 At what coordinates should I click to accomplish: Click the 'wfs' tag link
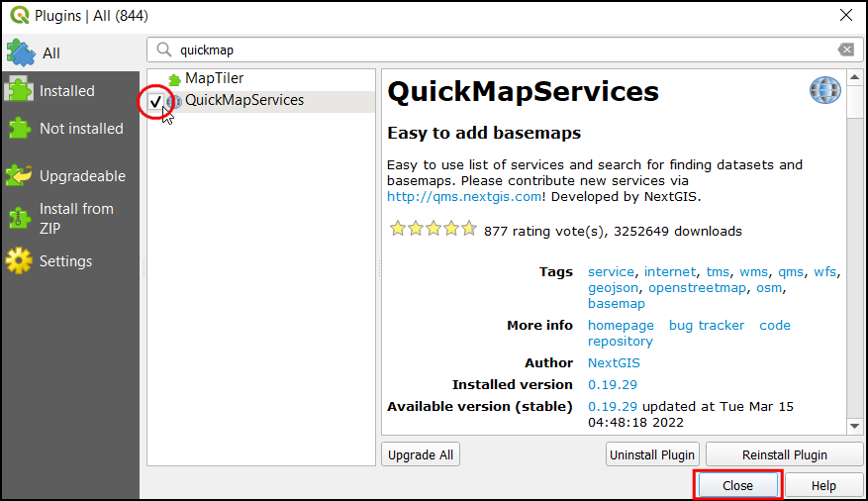pyautogui.click(x=824, y=272)
